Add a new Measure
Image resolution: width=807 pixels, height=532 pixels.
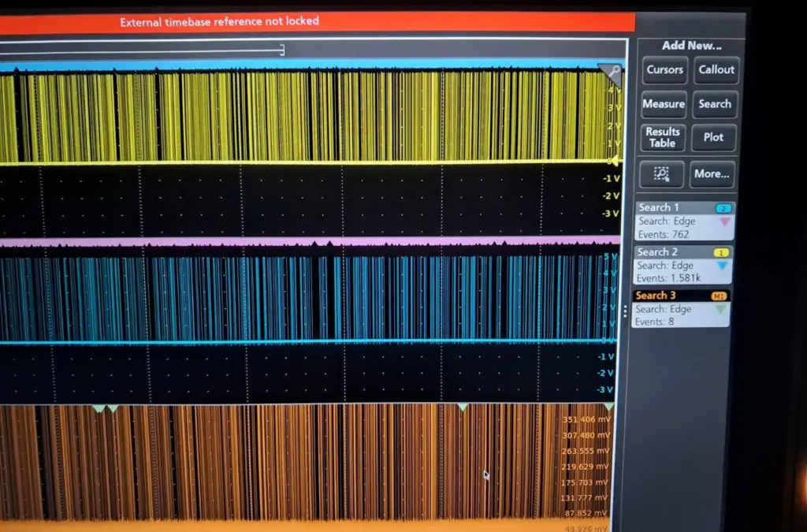point(664,104)
